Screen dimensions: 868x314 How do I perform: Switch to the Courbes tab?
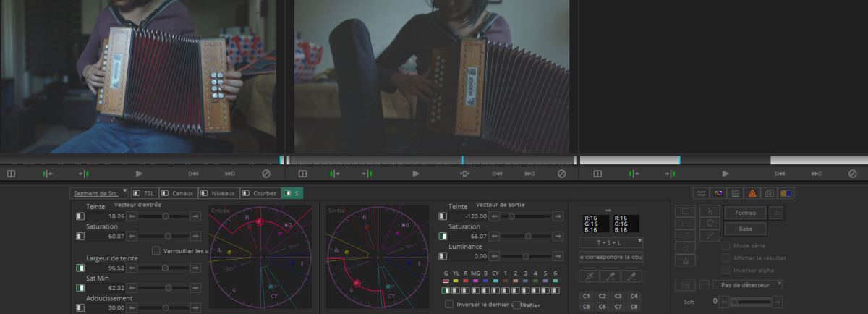[260, 193]
